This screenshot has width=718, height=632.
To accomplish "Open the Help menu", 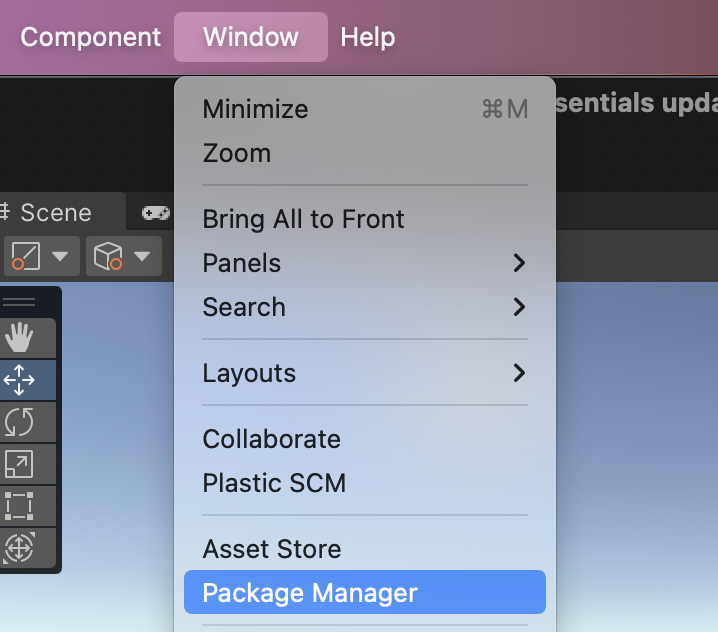I will pos(368,37).
